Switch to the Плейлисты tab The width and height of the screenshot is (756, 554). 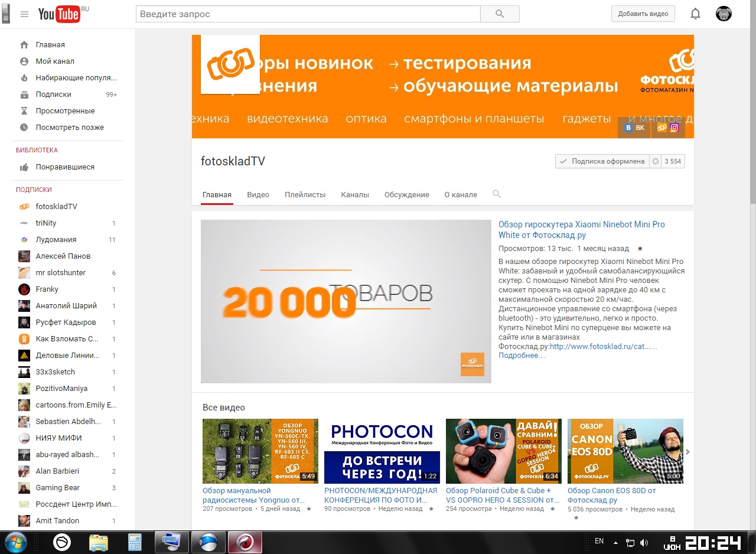305,194
